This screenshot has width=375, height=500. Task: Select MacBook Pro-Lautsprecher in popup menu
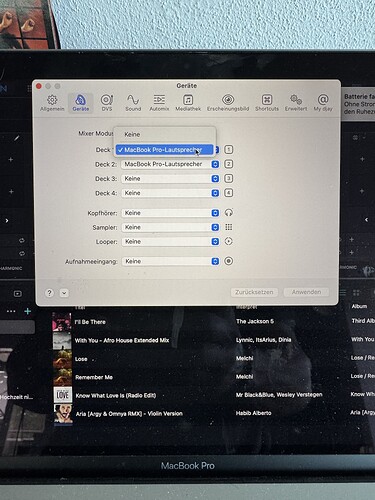(x=165, y=150)
